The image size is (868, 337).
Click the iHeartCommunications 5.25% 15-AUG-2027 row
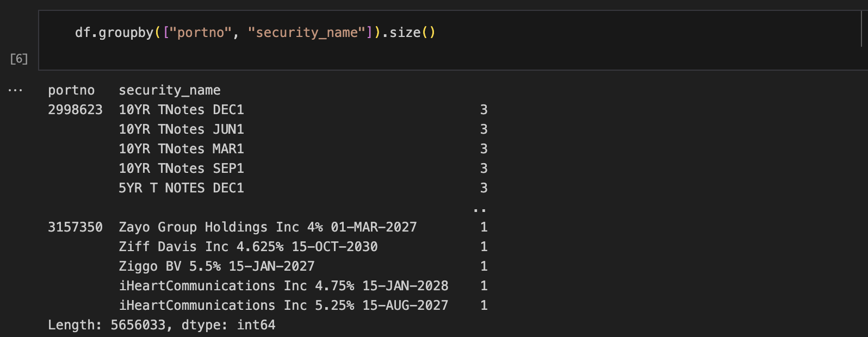303,305
